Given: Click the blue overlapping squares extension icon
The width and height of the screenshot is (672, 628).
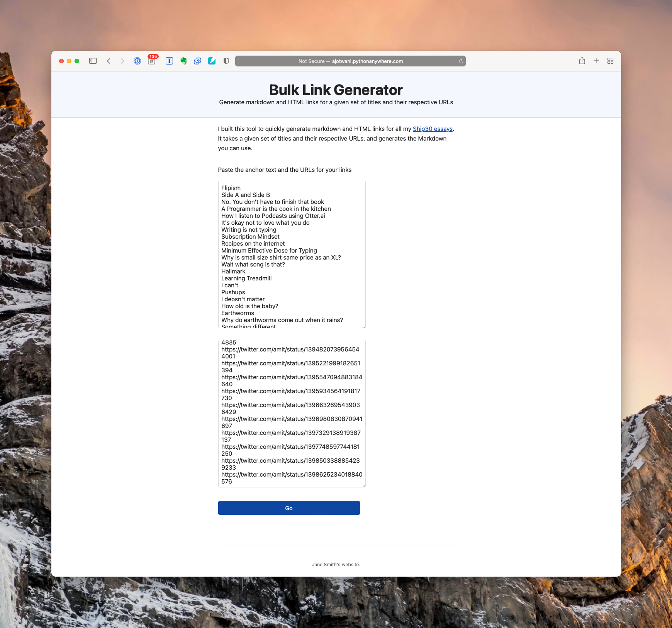Looking at the screenshot, I should 198,61.
